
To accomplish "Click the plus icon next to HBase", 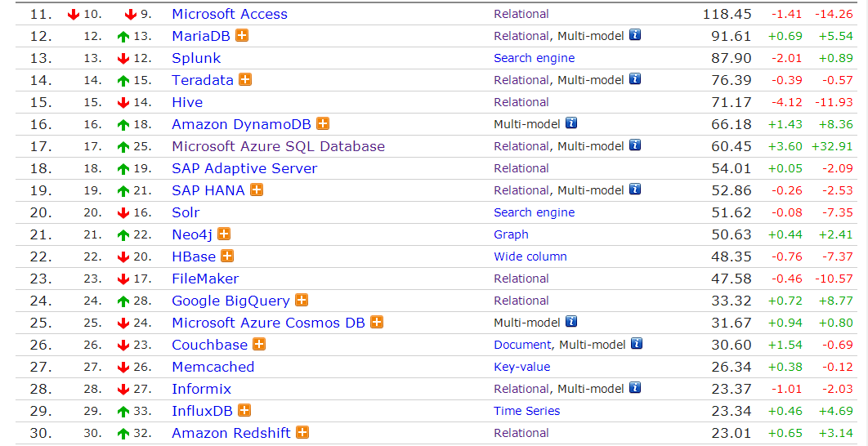I will pyautogui.click(x=227, y=256).
